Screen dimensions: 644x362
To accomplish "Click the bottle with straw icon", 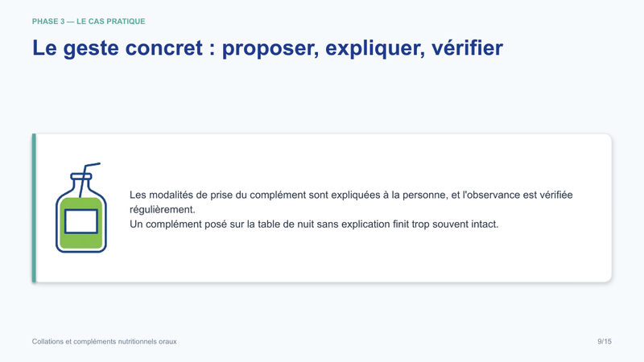I will point(81,208).
